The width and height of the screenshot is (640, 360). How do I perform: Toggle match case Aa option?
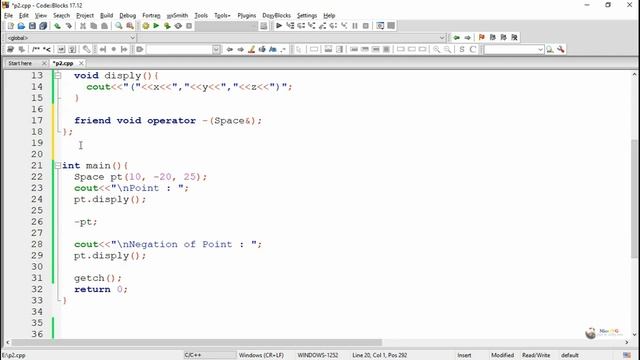(273, 49)
